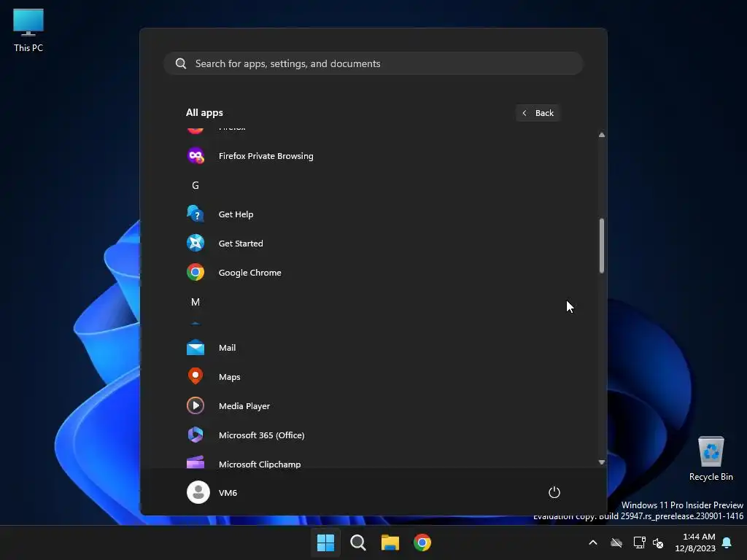Open Microsoft 365 (Office) app icon
The width and height of the screenshot is (747, 560).
(196, 435)
